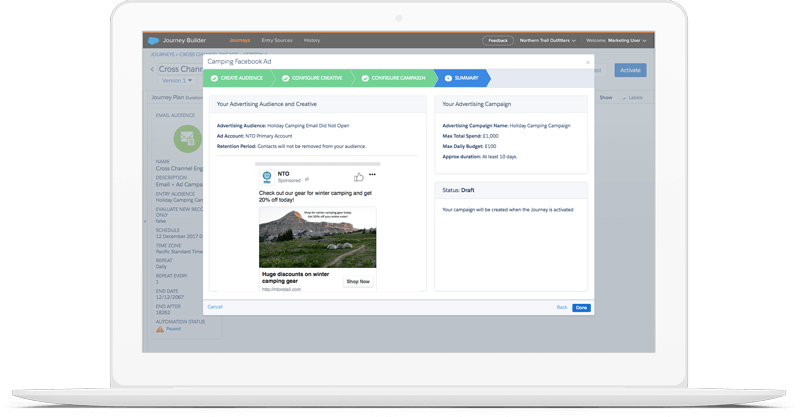The height and width of the screenshot is (417, 800).
Task: Toggle the Labels checkbox
Action: pyautogui.click(x=620, y=98)
